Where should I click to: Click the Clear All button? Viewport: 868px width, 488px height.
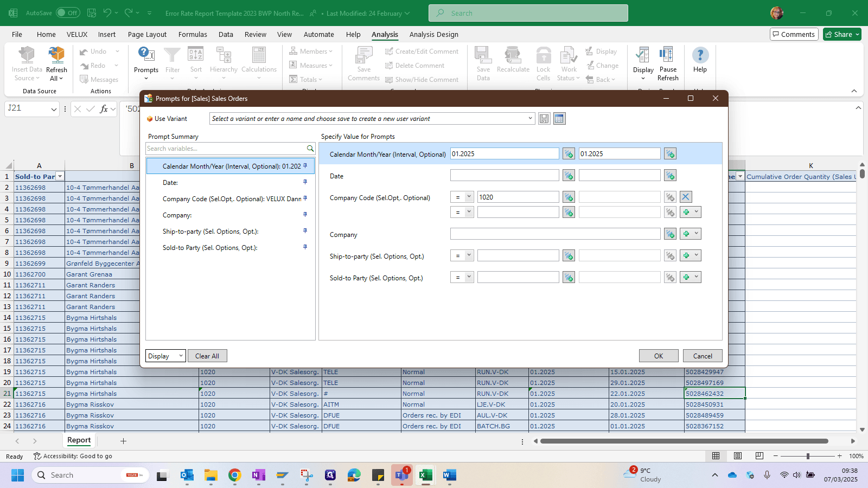point(207,356)
